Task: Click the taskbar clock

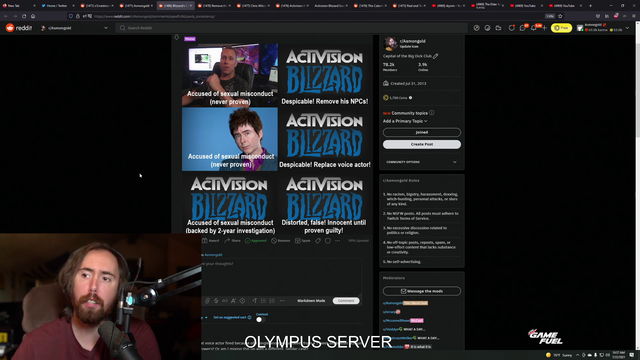Action: (619, 355)
